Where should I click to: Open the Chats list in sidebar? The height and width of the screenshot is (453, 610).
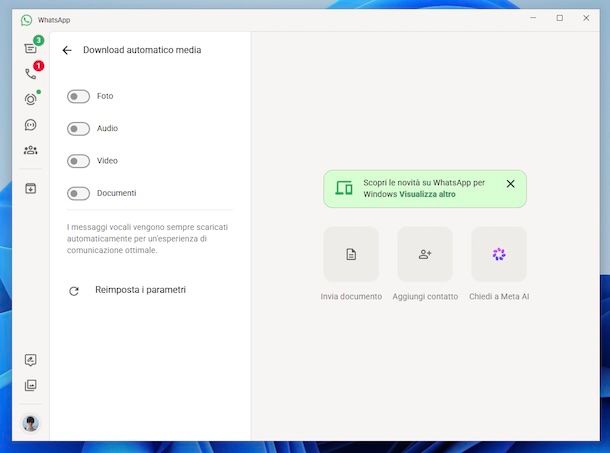(x=31, y=48)
